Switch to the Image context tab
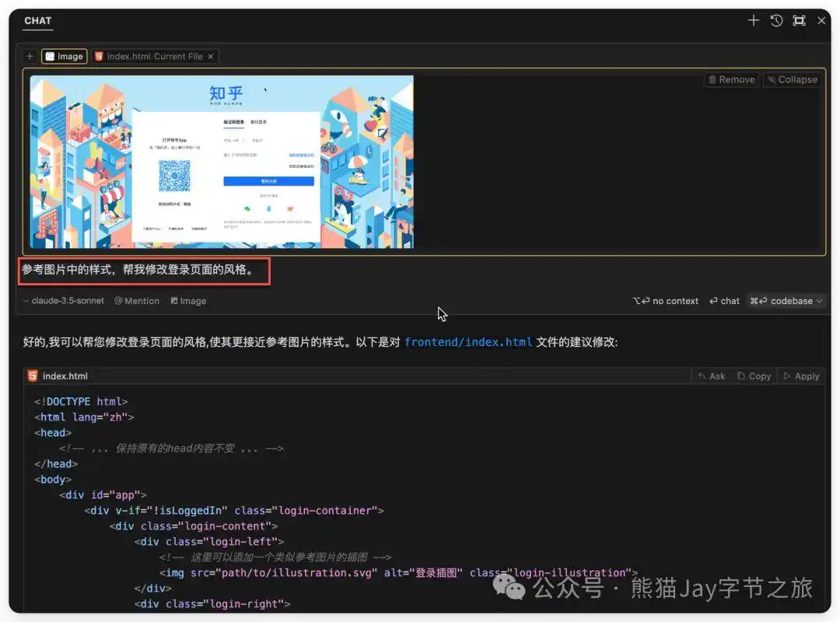840x622 pixels. pyautogui.click(x=64, y=56)
